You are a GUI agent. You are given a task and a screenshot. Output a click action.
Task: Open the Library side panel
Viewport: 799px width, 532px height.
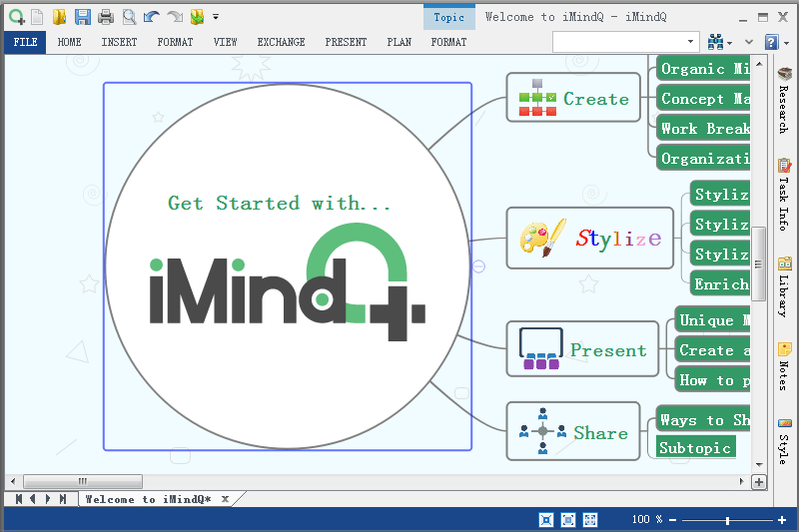(785, 286)
